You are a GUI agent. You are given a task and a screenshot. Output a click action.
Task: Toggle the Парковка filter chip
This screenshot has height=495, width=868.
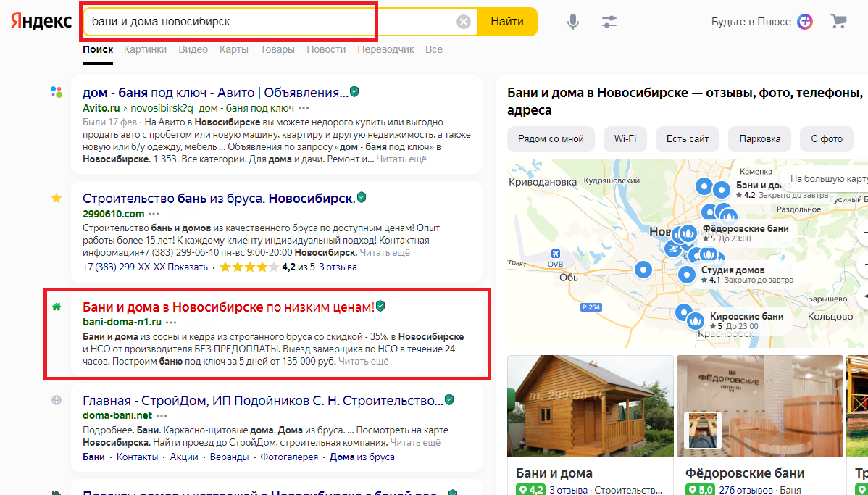click(x=759, y=138)
